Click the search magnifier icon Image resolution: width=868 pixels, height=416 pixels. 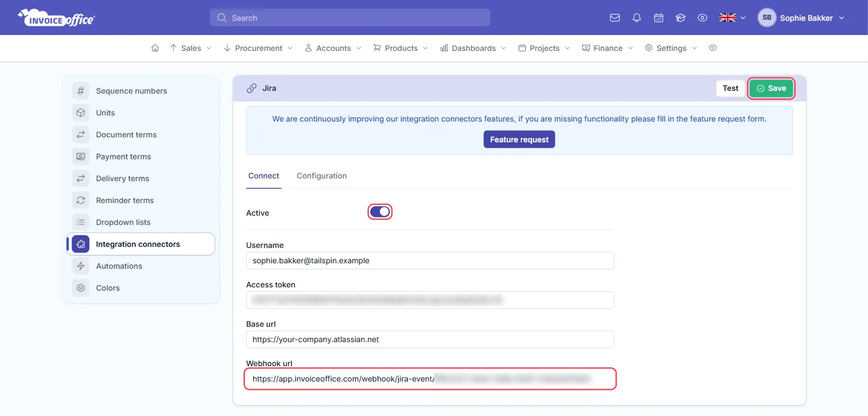click(222, 18)
